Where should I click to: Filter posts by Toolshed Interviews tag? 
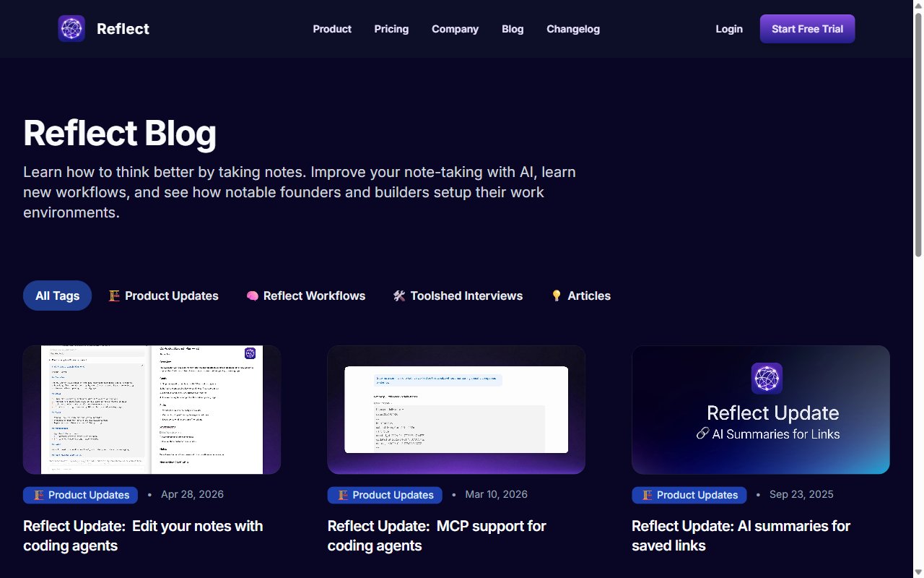click(x=458, y=296)
